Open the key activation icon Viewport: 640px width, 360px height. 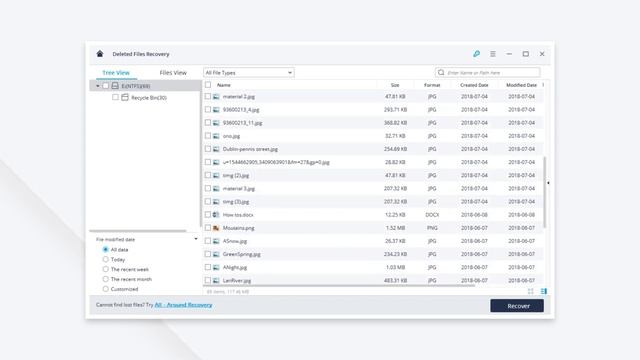tap(476, 53)
